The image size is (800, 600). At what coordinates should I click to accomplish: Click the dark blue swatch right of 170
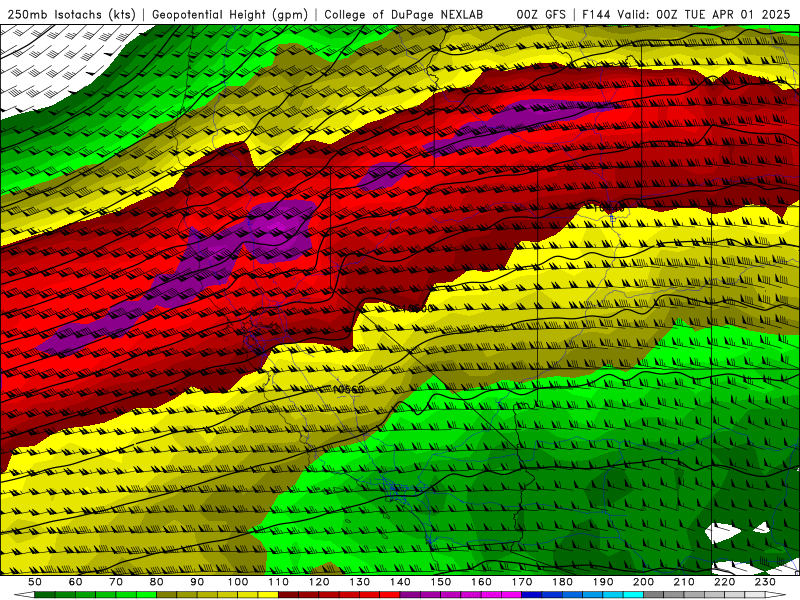532,595
